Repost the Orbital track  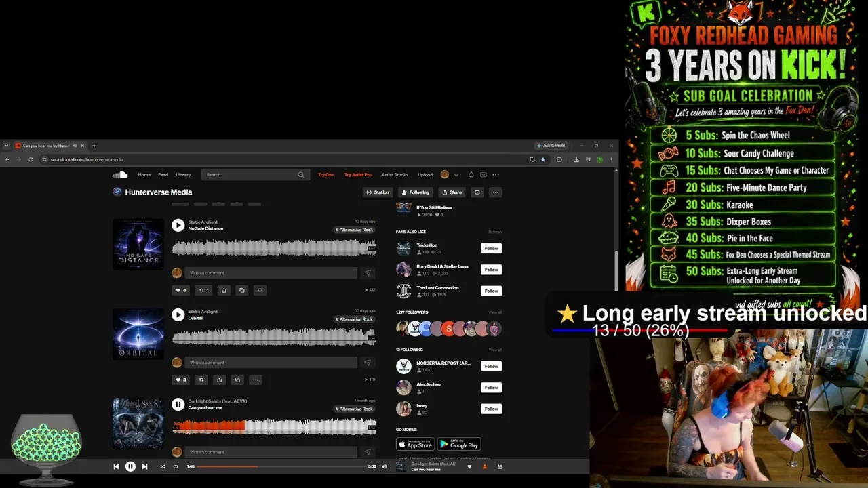pyautogui.click(x=201, y=380)
